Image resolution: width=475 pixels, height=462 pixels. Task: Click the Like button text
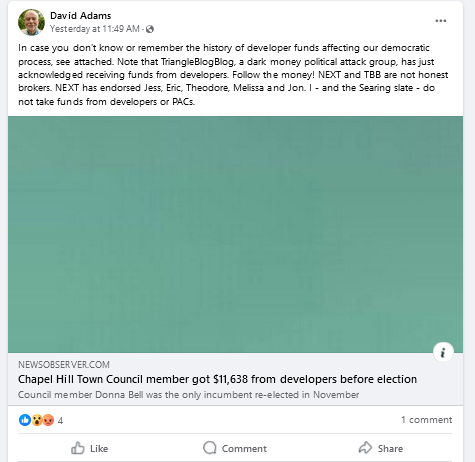(x=99, y=449)
